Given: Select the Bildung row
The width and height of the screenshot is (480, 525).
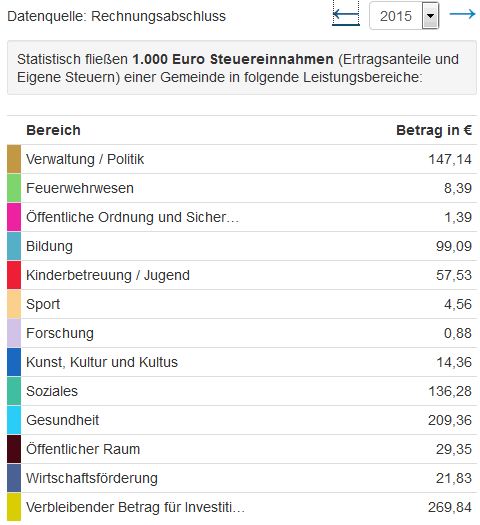Looking at the screenshot, I should point(242,246).
